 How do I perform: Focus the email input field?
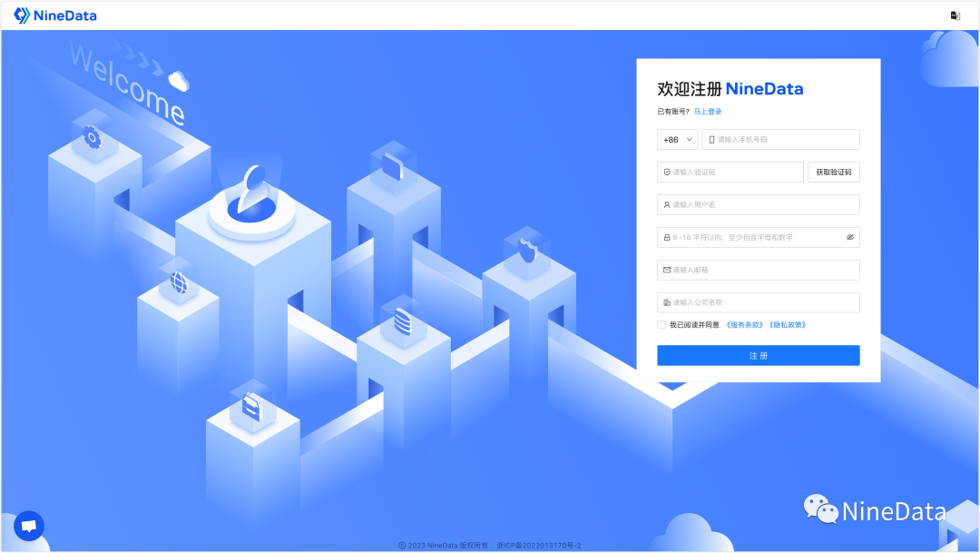coord(758,270)
